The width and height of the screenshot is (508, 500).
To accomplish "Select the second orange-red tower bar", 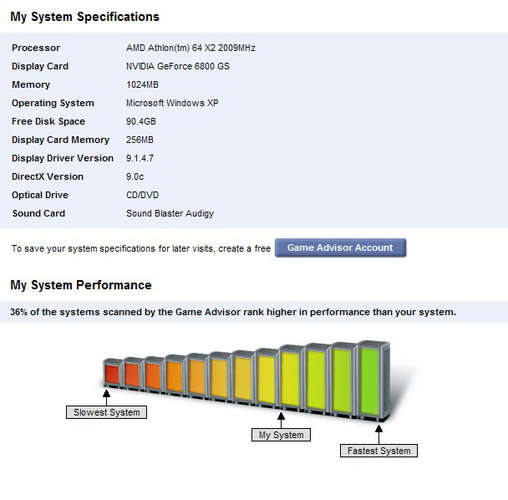I will coord(132,374).
